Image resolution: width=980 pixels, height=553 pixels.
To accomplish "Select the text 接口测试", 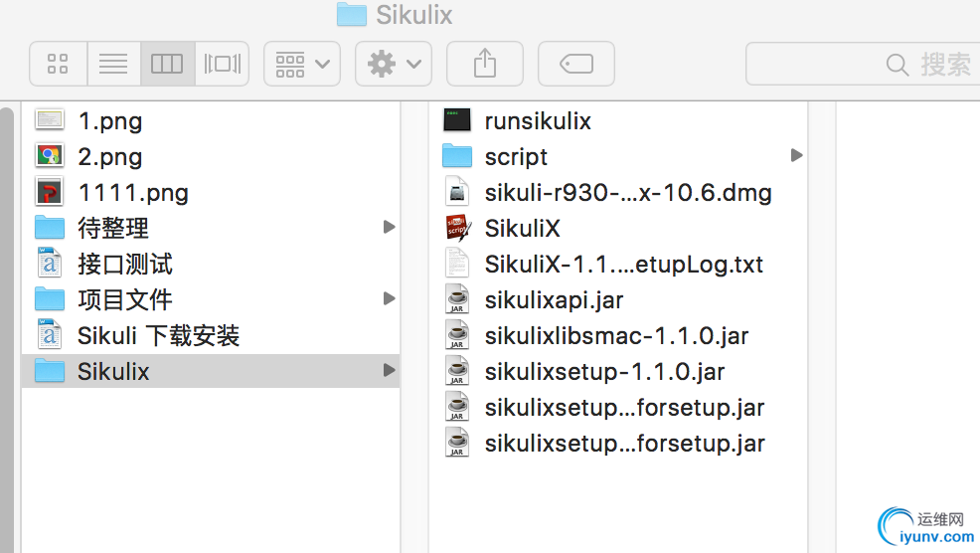I will pos(125,264).
